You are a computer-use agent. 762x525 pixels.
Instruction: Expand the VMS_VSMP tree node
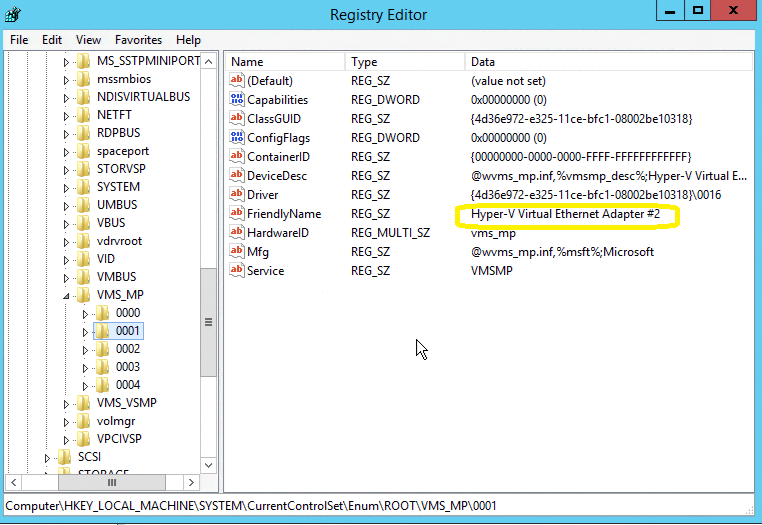tap(67, 403)
